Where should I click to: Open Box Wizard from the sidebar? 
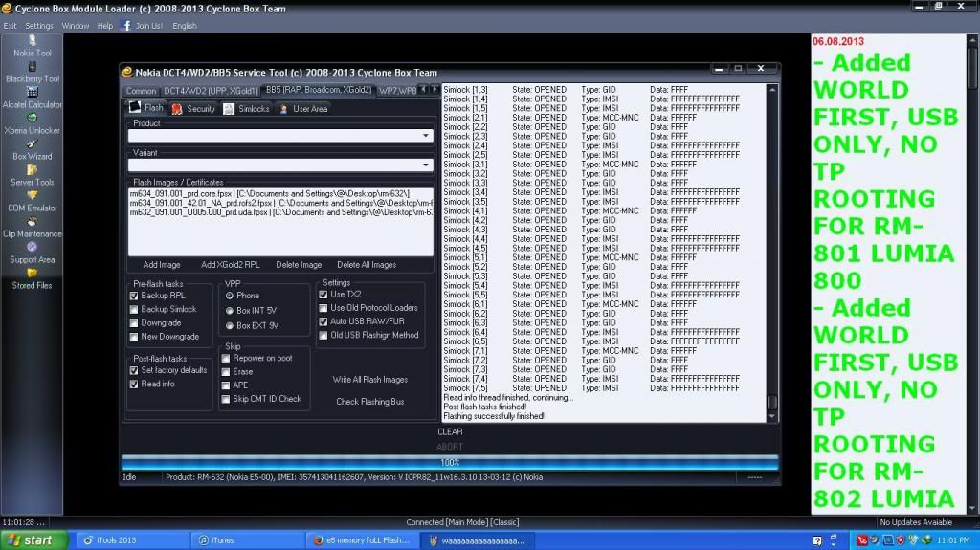(x=33, y=144)
